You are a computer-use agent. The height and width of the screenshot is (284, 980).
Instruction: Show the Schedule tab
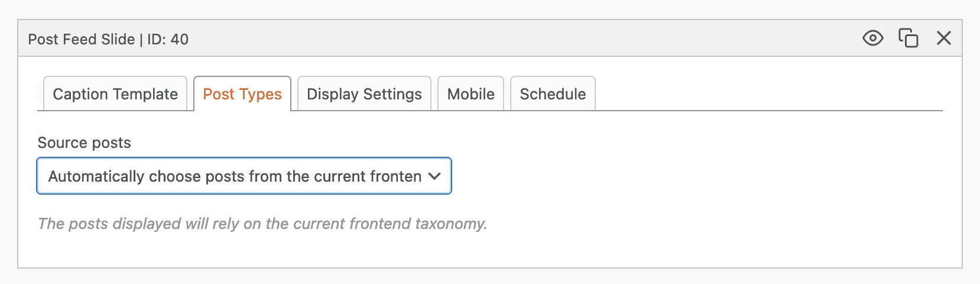pos(553,94)
